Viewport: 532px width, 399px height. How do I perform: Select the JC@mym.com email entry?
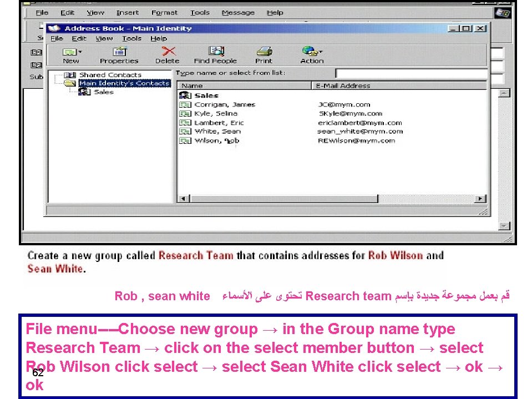pyautogui.click(x=344, y=104)
